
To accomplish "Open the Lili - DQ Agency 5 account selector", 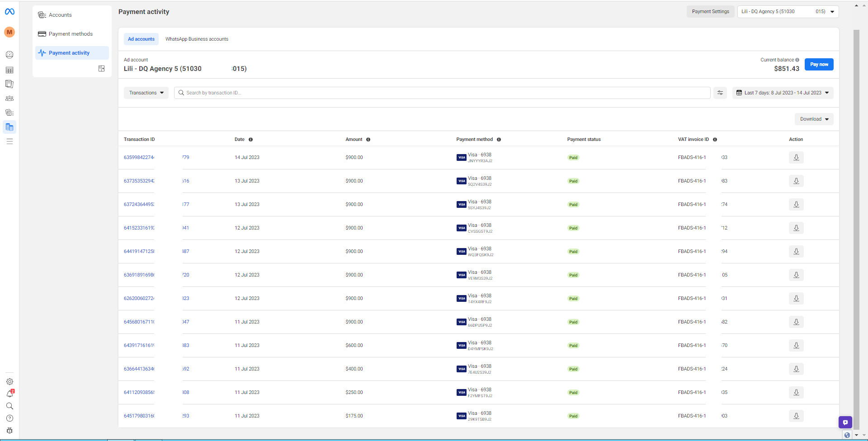I will (788, 12).
